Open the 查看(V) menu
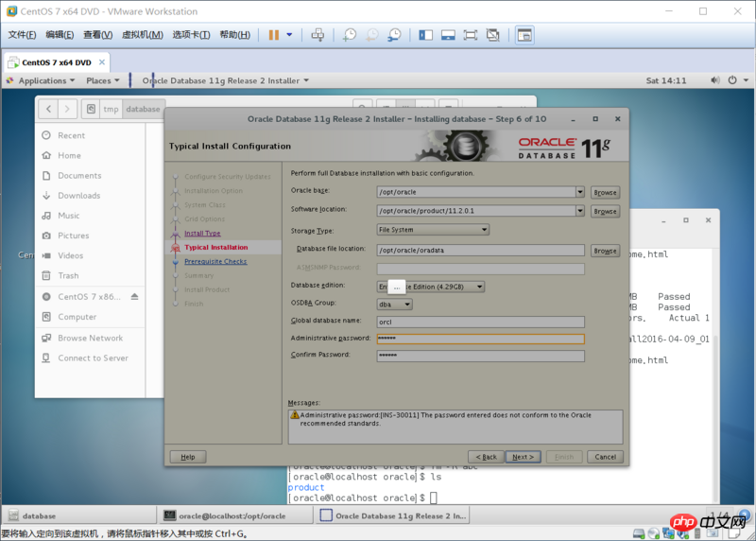This screenshot has width=756, height=541. [x=98, y=35]
